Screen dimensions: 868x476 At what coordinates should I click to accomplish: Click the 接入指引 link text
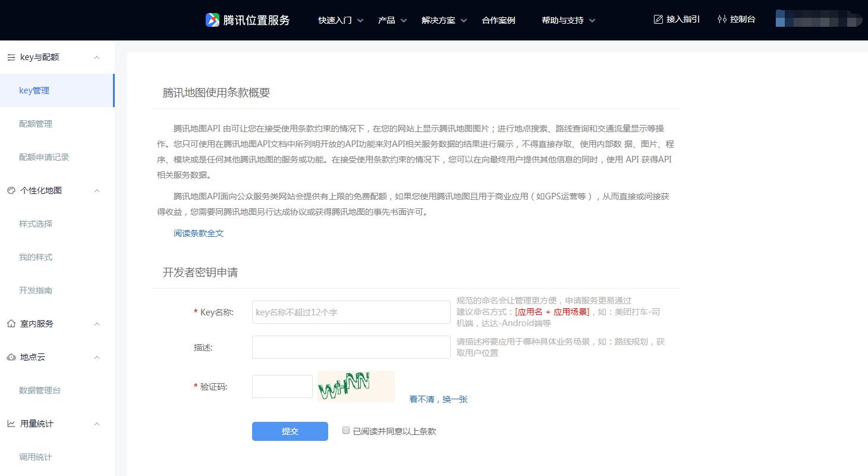click(x=683, y=19)
